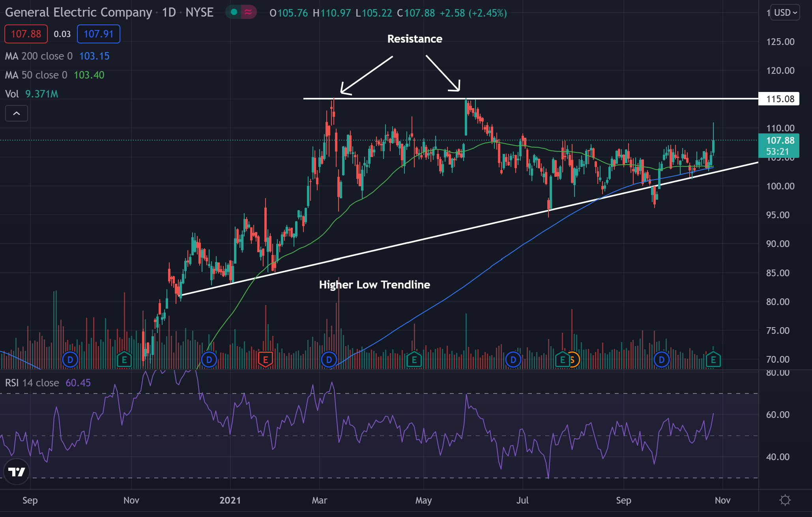The image size is (812, 517).
Task: Click the MA 200 value 103.15
Action: [x=94, y=56]
